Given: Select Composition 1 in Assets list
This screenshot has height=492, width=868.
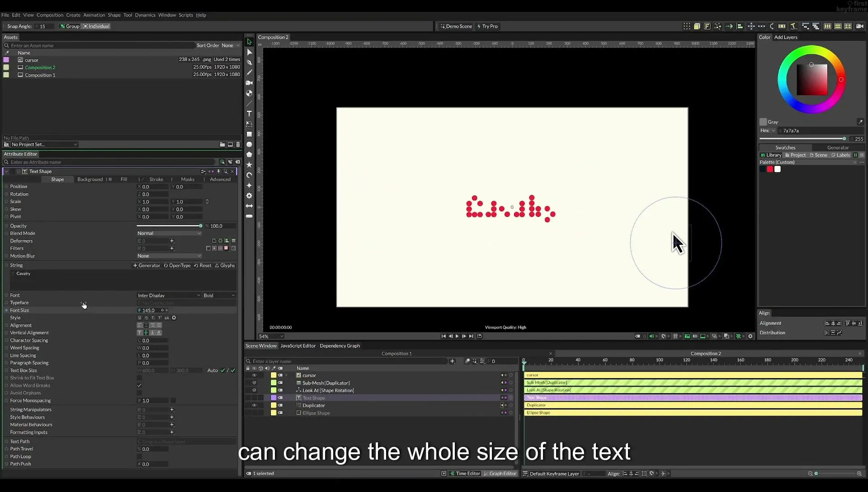Looking at the screenshot, I should pyautogui.click(x=40, y=75).
